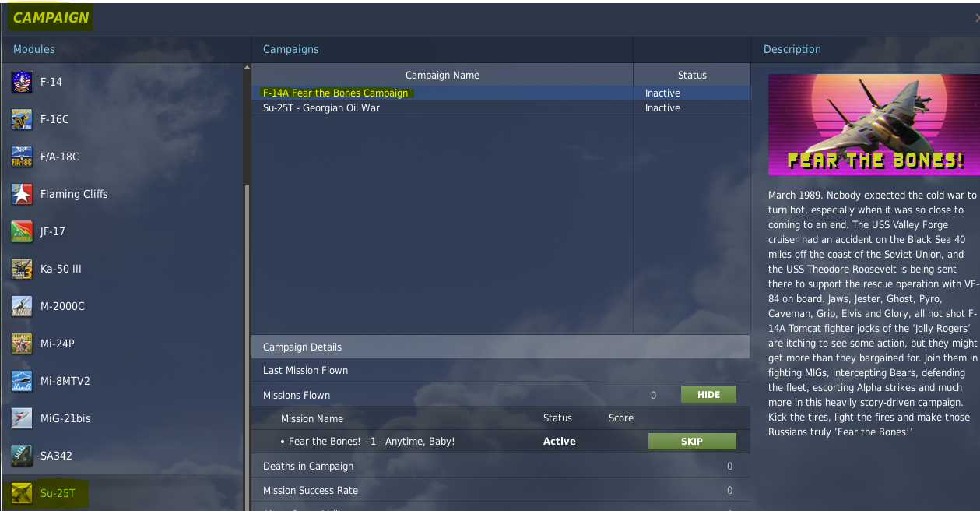Select the Ka-50 III module icon
This screenshot has height=511, width=980.
22,269
